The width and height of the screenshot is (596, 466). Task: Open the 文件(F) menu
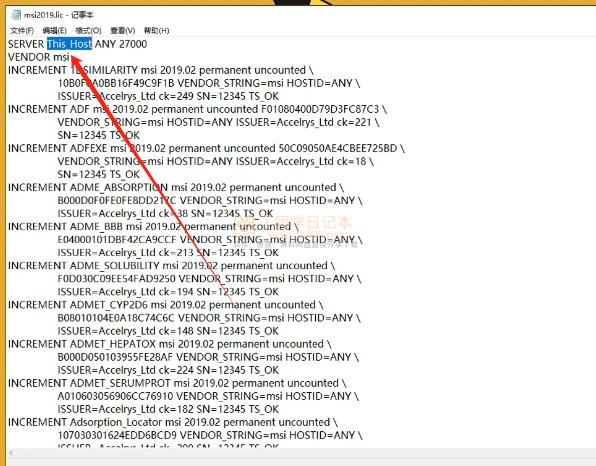[22, 31]
